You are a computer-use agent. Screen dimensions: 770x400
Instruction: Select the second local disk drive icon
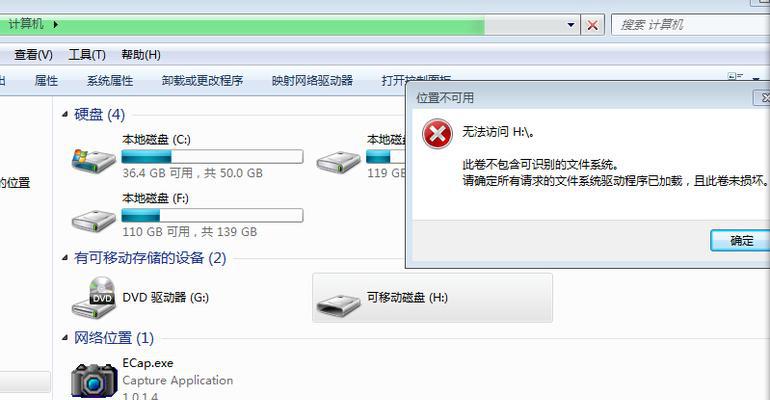[339, 161]
